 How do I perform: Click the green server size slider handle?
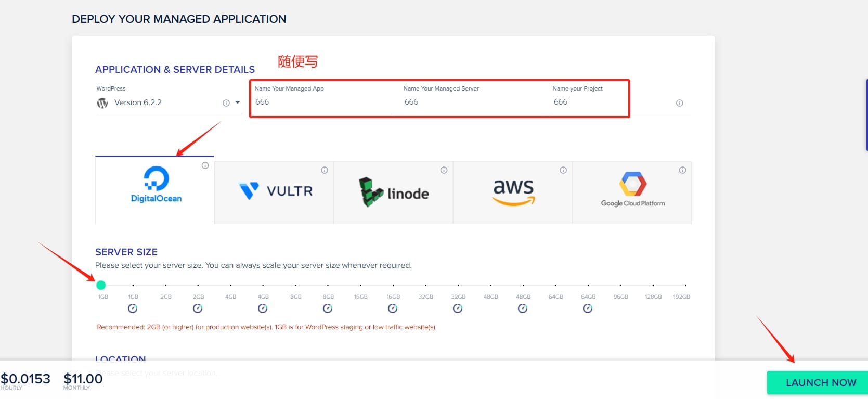pos(101,285)
